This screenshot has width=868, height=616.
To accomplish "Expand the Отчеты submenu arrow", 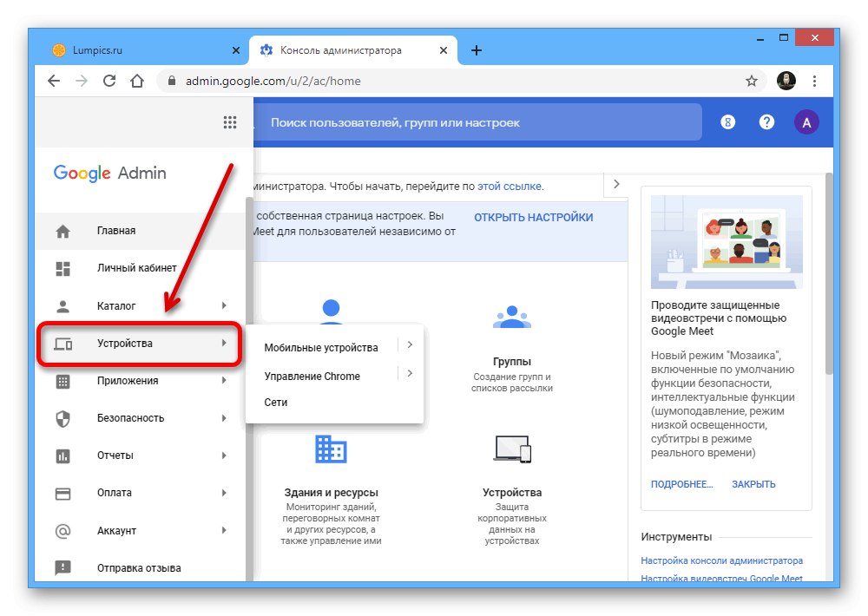I will 224,455.
